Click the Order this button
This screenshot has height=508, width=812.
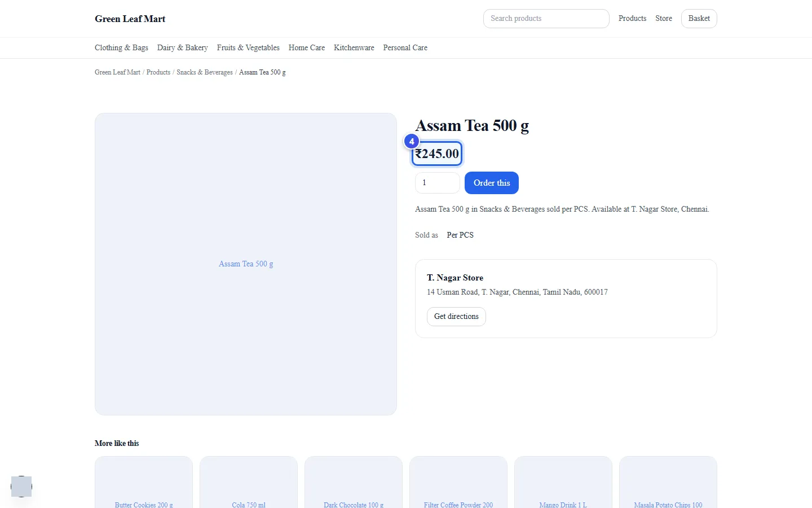[492, 183]
